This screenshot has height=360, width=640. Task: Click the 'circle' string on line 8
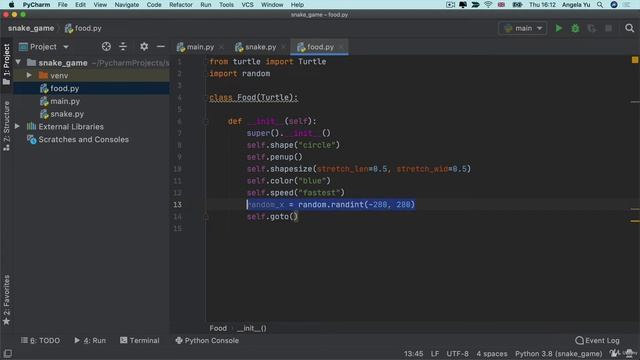(317, 145)
